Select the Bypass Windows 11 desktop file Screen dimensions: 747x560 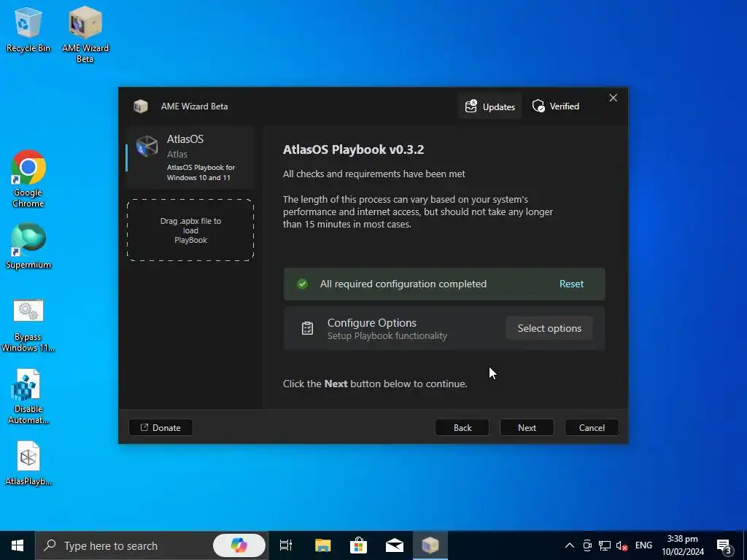pos(28,326)
